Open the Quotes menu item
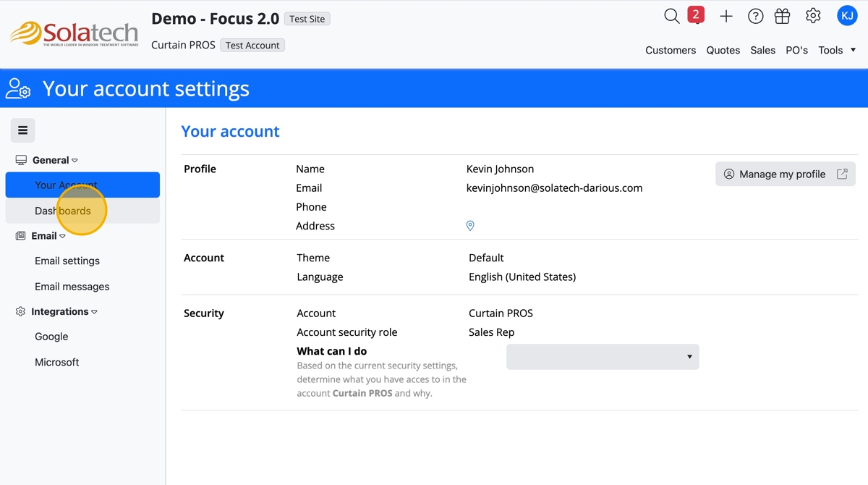 (723, 50)
